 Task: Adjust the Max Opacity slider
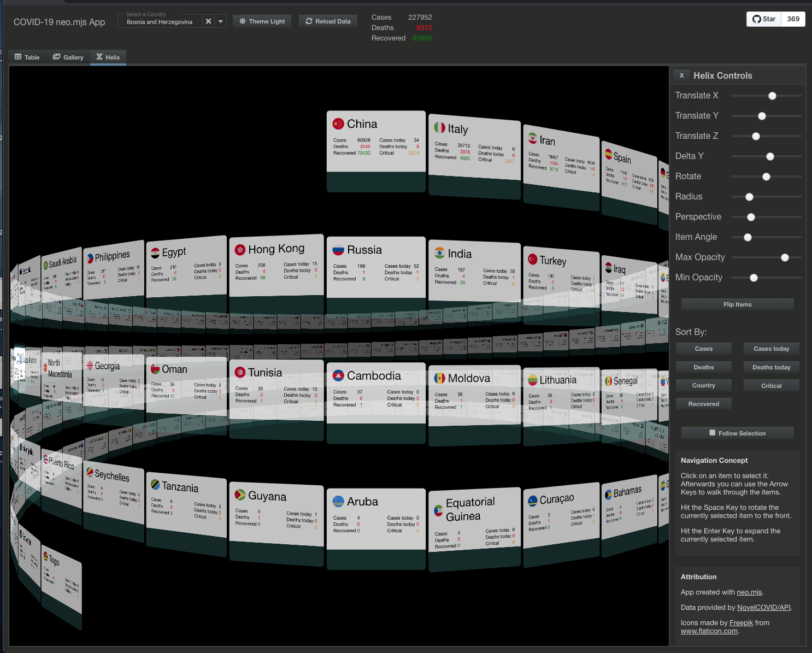coord(766,257)
